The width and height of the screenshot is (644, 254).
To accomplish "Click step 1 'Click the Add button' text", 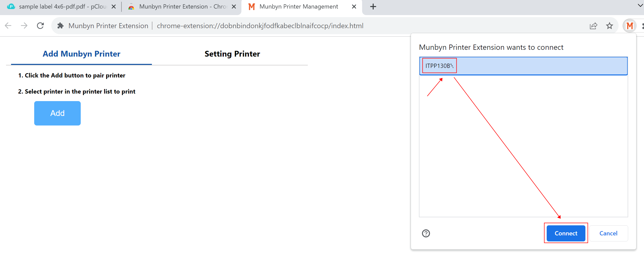I will (72, 75).
